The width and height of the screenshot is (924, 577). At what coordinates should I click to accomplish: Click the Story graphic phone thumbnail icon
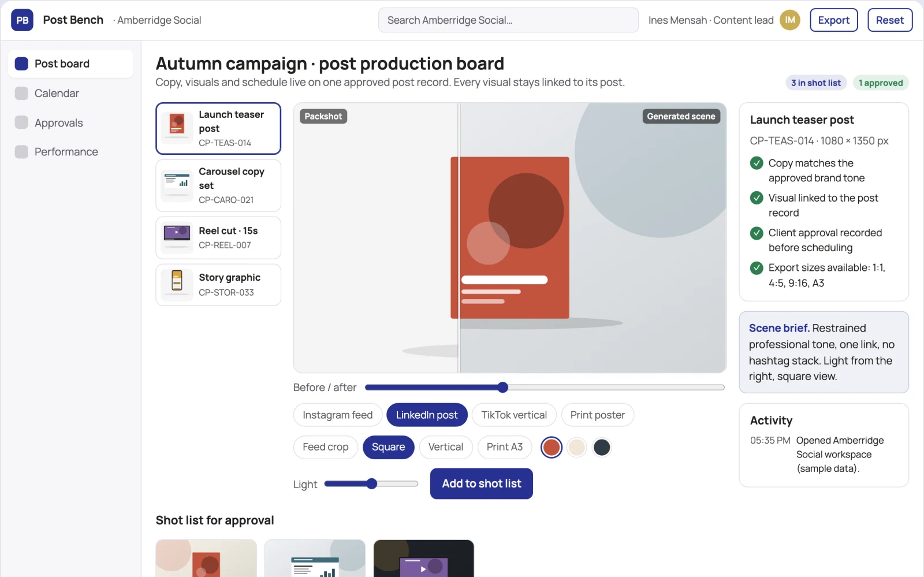177,285
